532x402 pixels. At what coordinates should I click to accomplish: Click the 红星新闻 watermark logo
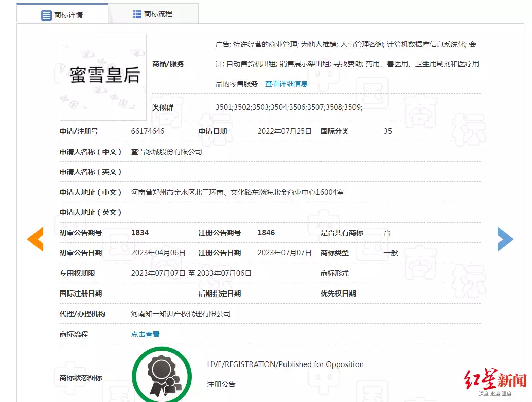click(x=495, y=381)
